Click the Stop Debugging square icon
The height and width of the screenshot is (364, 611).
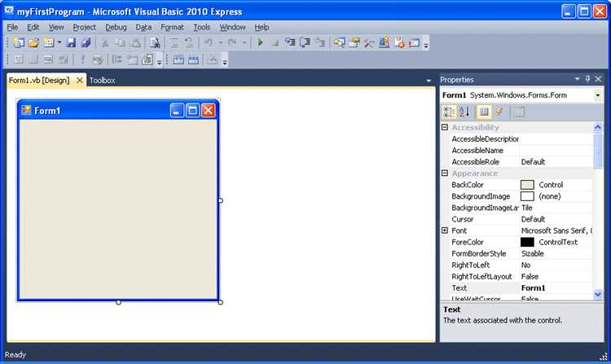tap(275, 43)
